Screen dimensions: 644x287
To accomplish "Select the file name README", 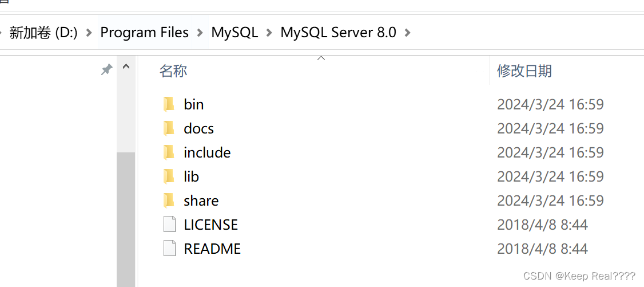I will (212, 249).
